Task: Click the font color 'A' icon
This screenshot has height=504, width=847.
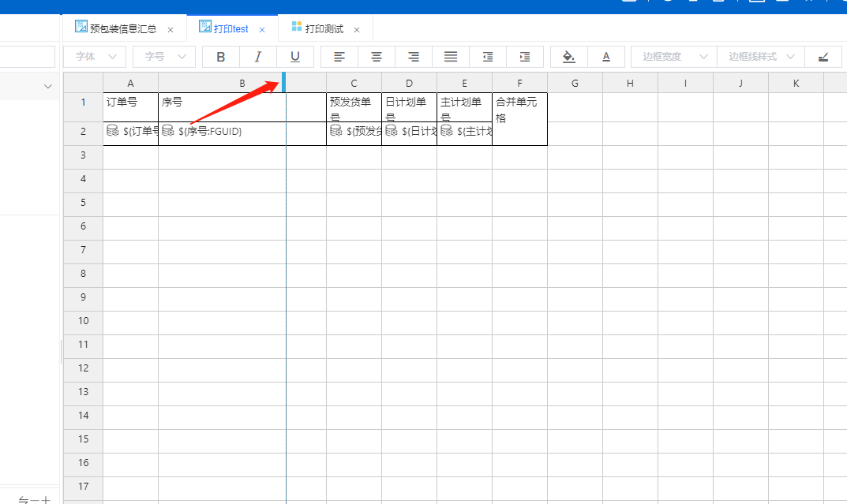Action: point(606,57)
